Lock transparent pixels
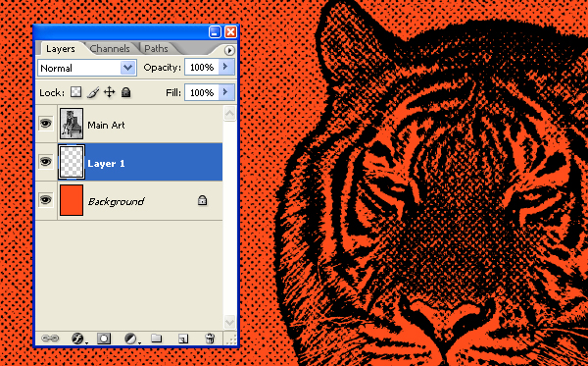 coord(76,92)
